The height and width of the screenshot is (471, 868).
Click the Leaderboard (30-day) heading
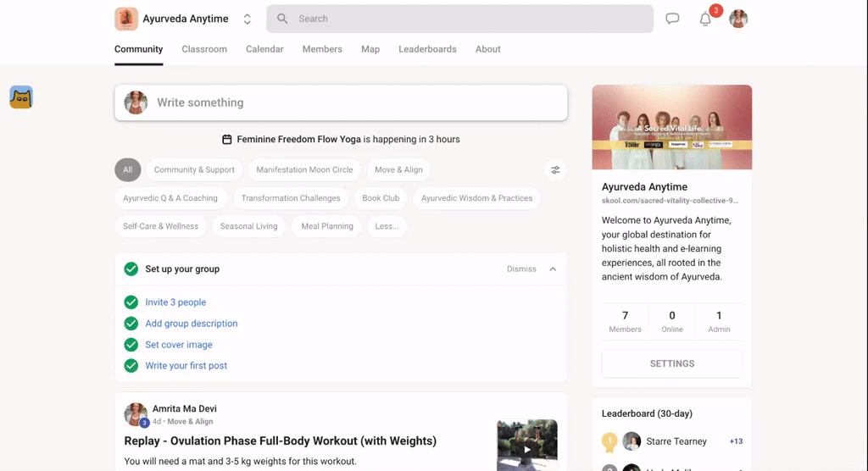(647, 413)
